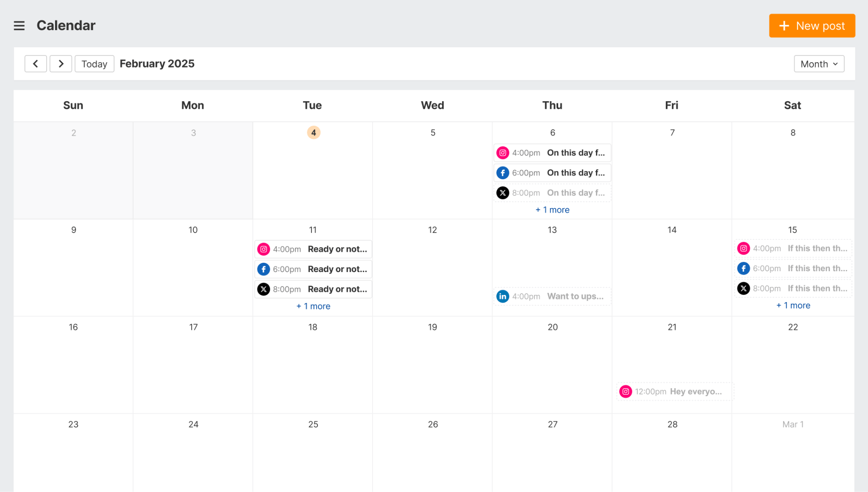Click the X icon on the February 15 post
Viewport: 868px width, 492px height.
coord(743,288)
